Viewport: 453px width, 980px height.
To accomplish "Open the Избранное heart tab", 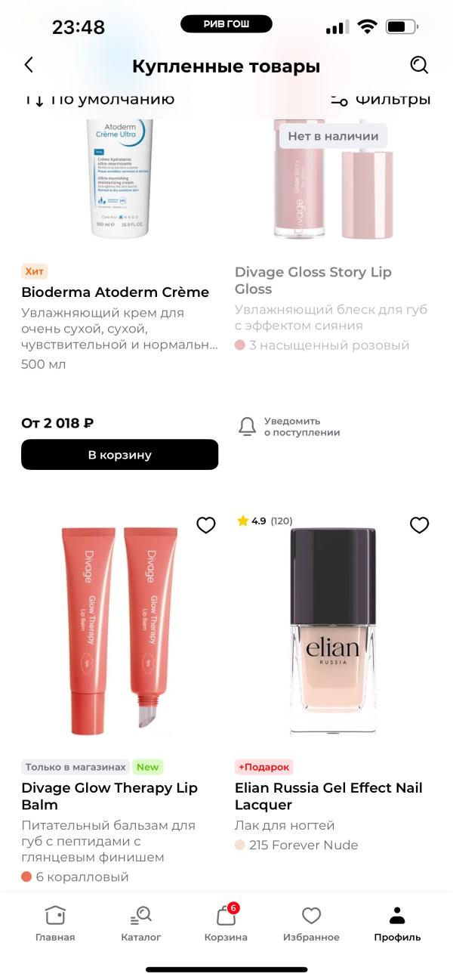I will pos(311,916).
